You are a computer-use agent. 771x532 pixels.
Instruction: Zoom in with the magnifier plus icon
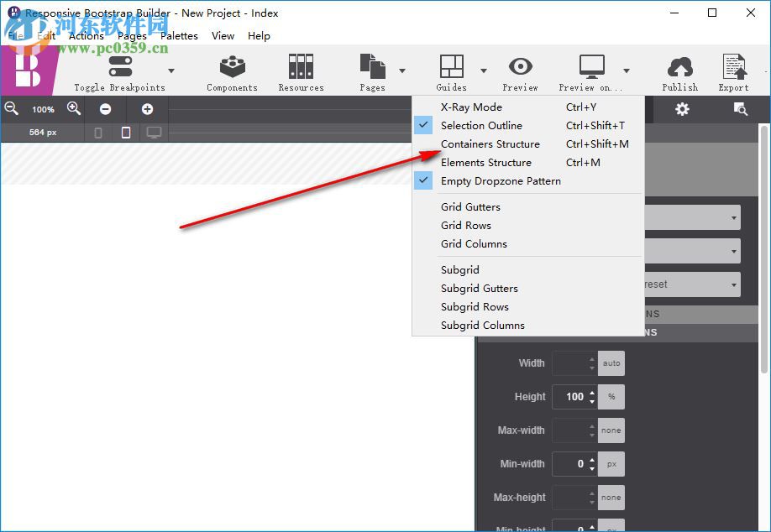(x=74, y=108)
